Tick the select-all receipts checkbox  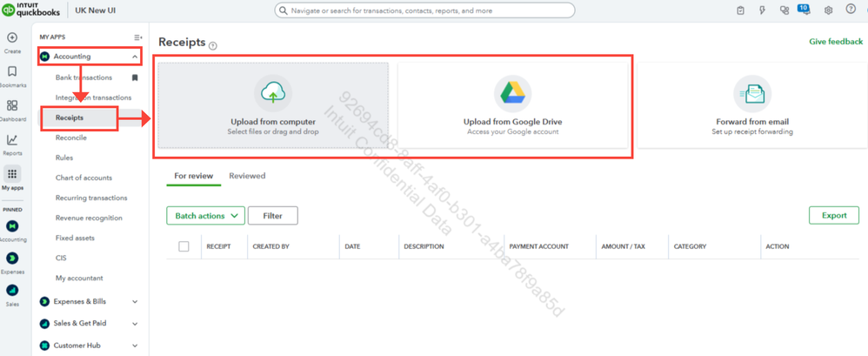click(x=184, y=246)
